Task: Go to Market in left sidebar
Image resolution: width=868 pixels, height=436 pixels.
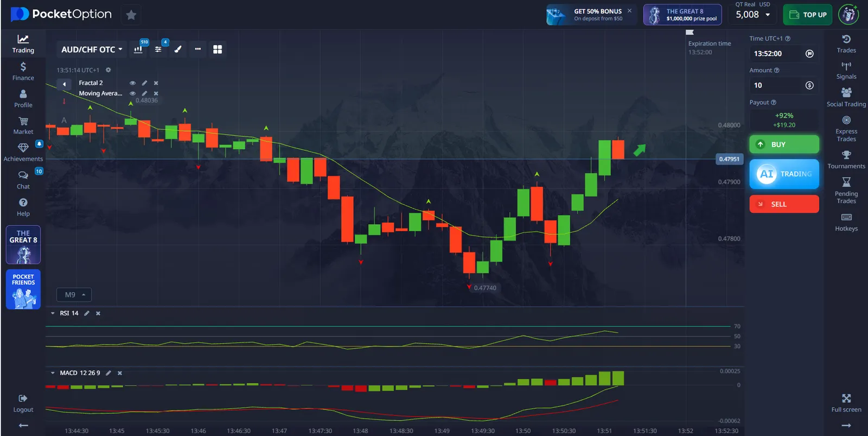Action: tap(23, 125)
